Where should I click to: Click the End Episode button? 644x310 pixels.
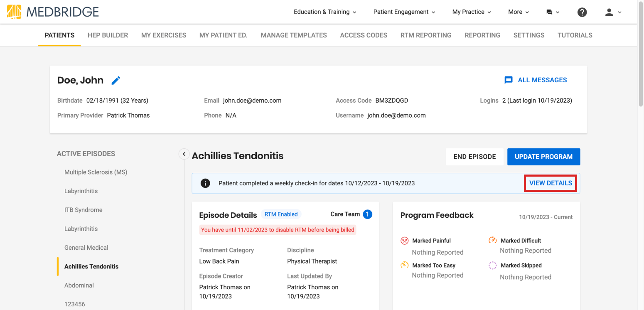(x=474, y=157)
